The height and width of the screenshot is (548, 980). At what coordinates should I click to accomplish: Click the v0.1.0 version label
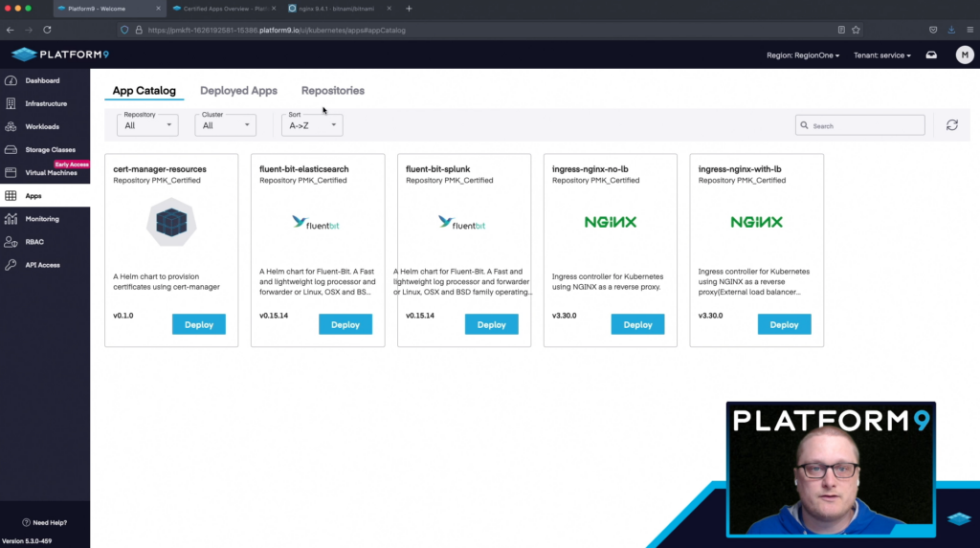tap(123, 316)
